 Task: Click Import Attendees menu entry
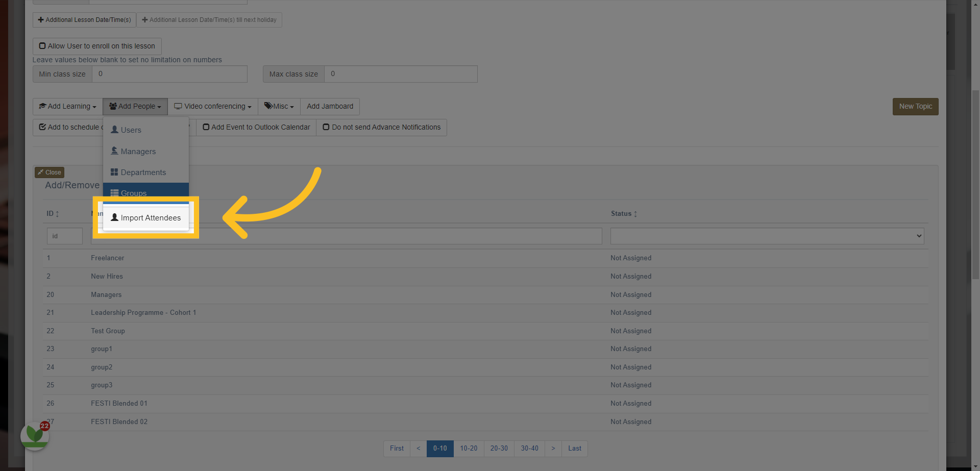pyautogui.click(x=146, y=218)
